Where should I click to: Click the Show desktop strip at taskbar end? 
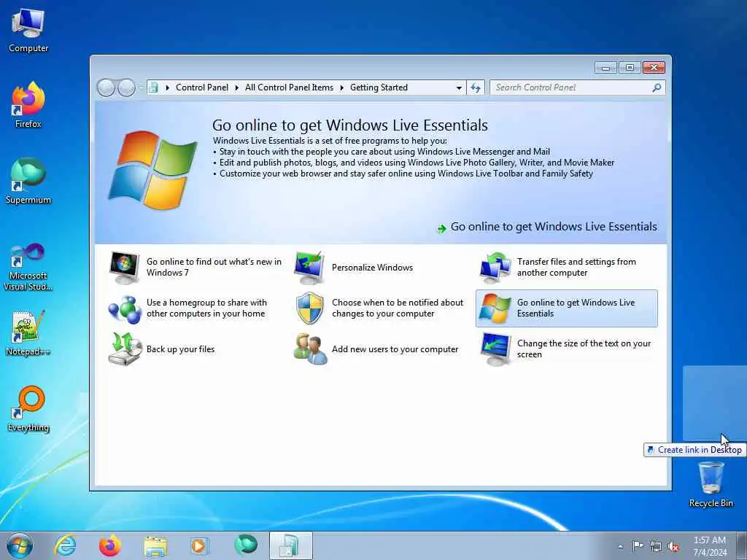pyautogui.click(x=742, y=545)
